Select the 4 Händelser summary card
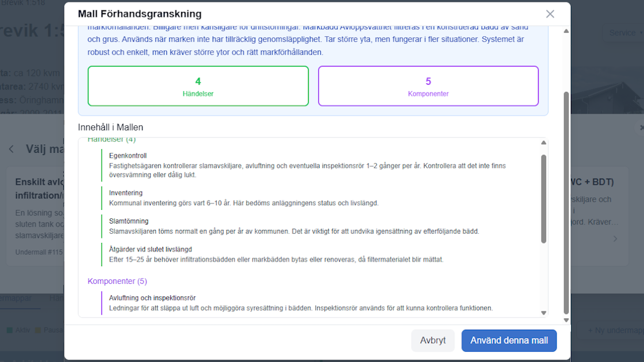The width and height of the screenshot is (644, 362). tap(198, 86)
